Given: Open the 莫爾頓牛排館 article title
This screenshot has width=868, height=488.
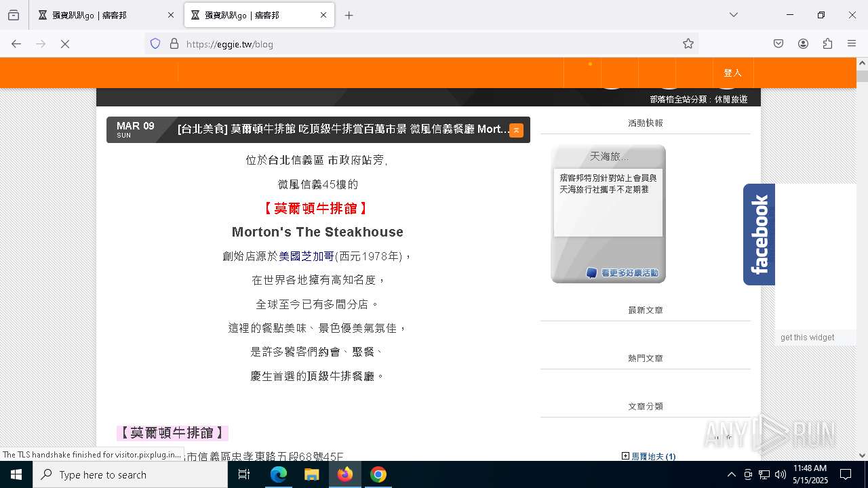Looking at the screenshot, I should click(343, 129).
